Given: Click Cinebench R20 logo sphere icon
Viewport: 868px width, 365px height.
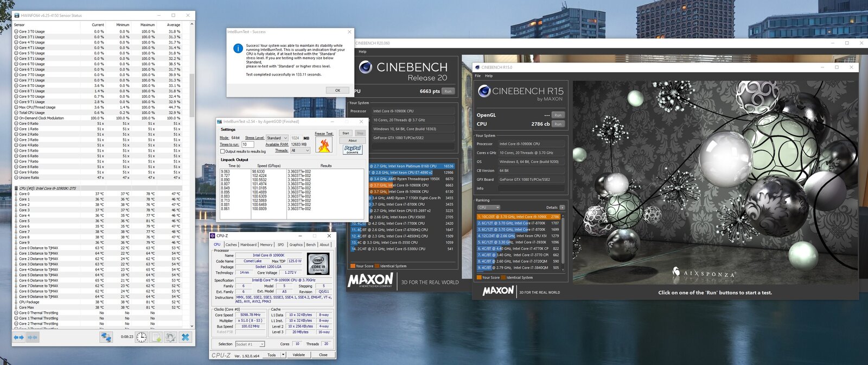Looking at the screenshot, I should pos(366,67).
